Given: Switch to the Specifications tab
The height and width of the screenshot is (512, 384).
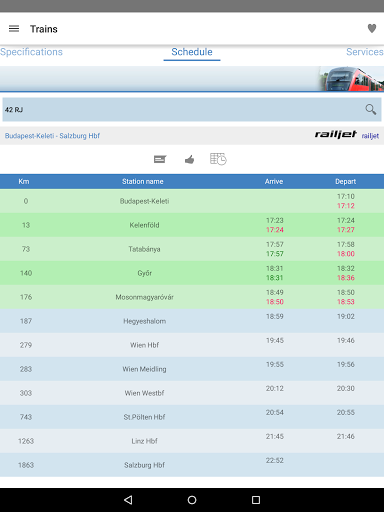Looking at the screenshot, I should point(31,52).
